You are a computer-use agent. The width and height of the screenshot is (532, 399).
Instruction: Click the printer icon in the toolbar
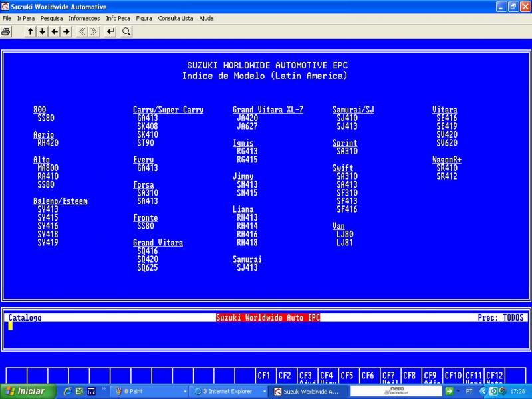[x=6, y=31]
